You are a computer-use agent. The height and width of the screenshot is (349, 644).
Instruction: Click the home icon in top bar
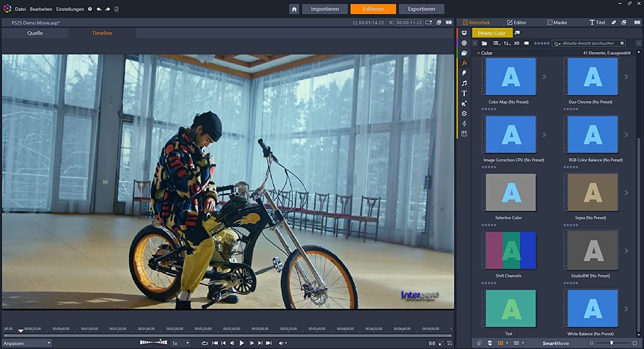pyautogui.click(x=294, y=9)
